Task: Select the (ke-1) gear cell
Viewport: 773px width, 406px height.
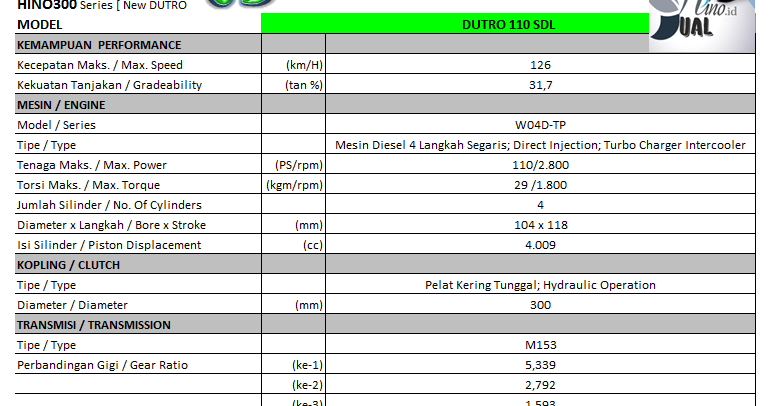Action: tap(307, 365)
